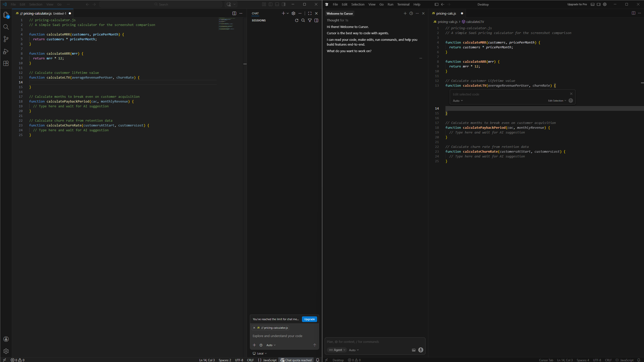Open the Source Control view in VS Code
This screenshot has height=362, width=644.
click(6, 39)
